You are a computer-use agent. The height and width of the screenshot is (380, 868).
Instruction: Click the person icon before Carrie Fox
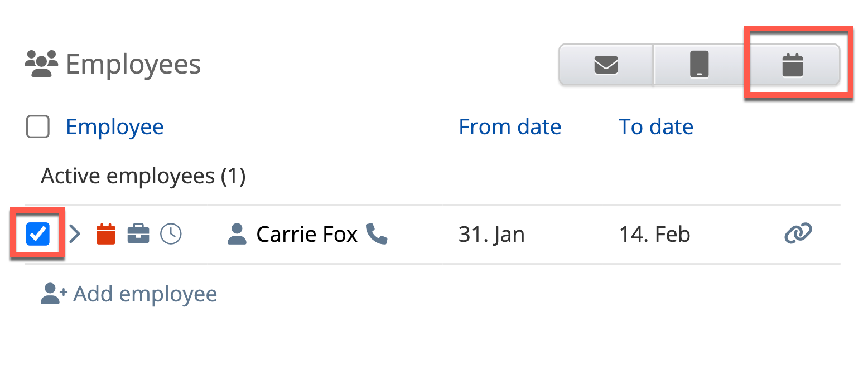point(238,234)
